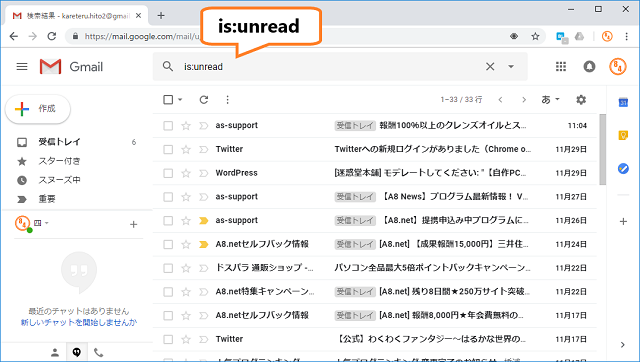Click the 作成 compose button
The height and width of the screenshot is (362, 640).
[x=38, y=109]
